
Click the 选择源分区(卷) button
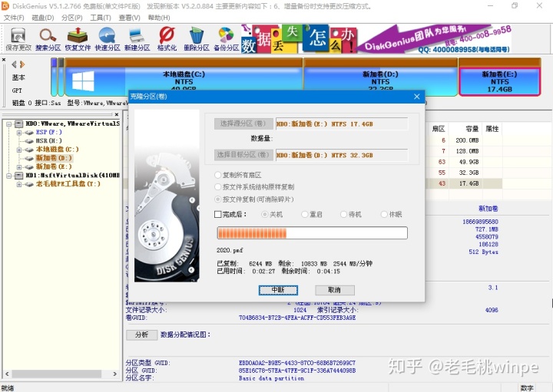[x=243, y=124]
